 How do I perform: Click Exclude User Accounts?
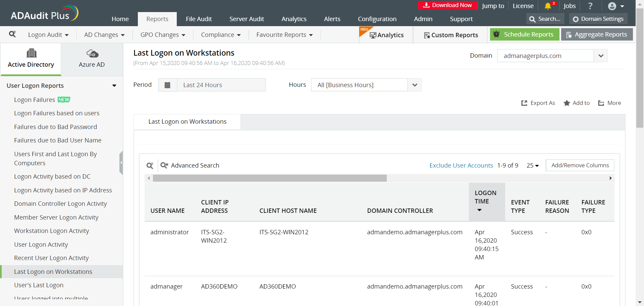coord(461,165)
